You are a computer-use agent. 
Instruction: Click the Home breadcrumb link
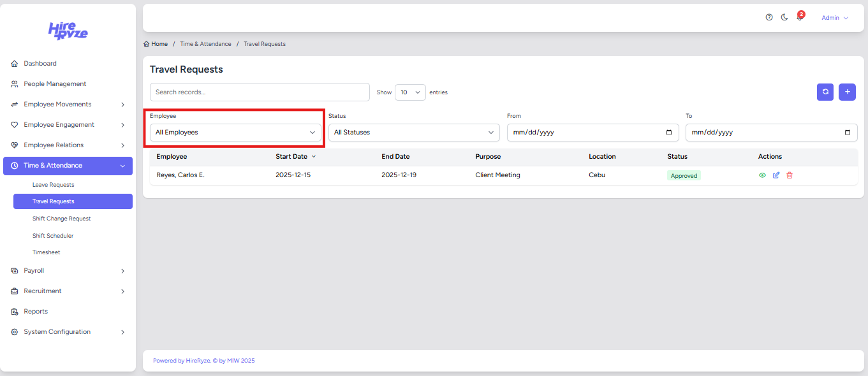[x=156, y=44]
